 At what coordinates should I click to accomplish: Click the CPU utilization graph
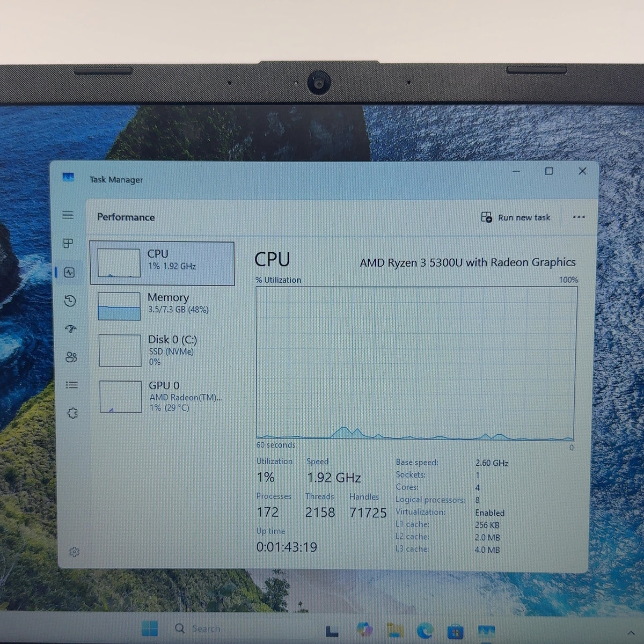(416, 363)
